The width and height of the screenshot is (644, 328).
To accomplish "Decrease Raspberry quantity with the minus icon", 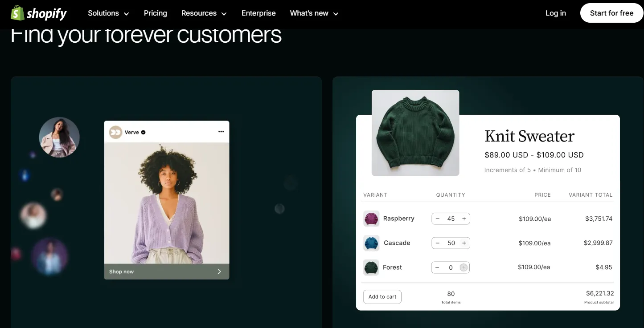I will tap(437, 219).
